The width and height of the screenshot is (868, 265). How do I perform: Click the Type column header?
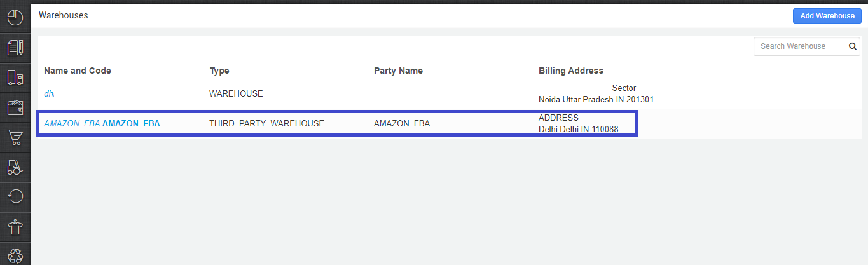[219, 71]
